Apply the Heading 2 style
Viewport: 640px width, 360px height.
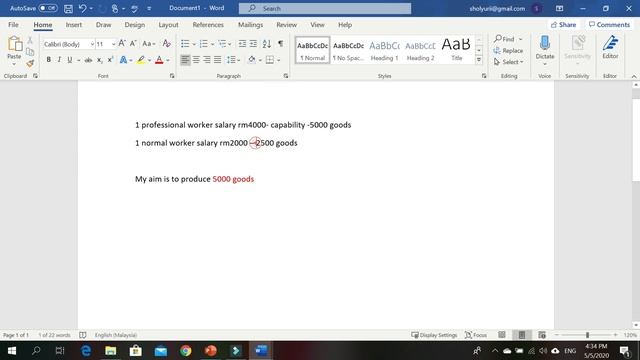[x=420, y=51]
